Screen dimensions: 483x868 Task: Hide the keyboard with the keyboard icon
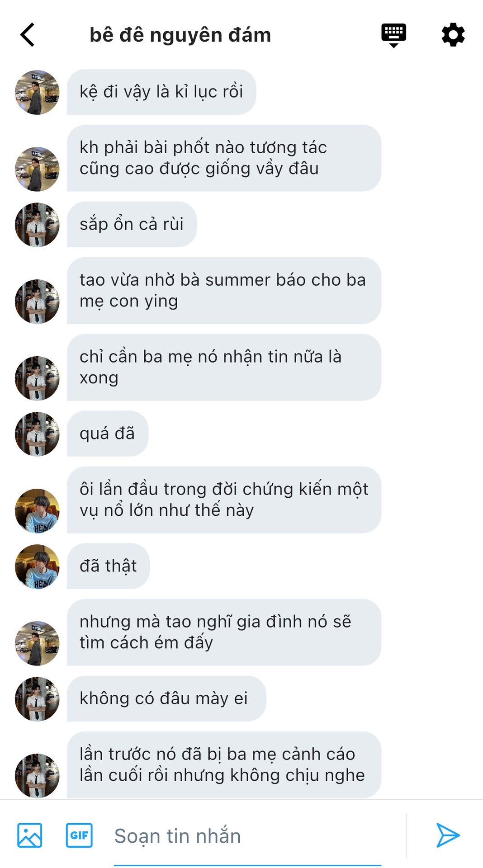tap(393, 35)
